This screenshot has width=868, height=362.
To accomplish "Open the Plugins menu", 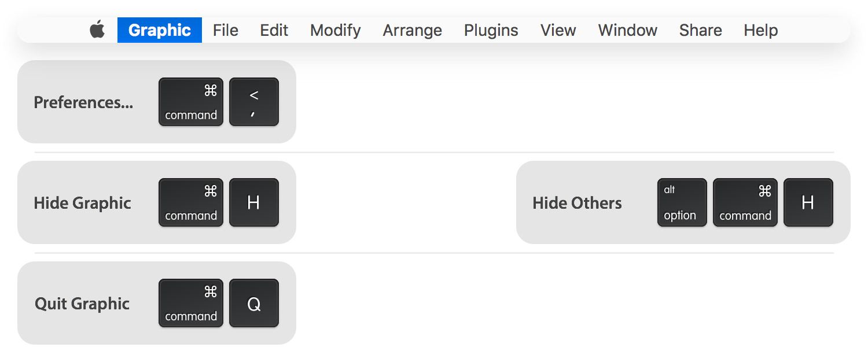I will [x=491, y=30].
